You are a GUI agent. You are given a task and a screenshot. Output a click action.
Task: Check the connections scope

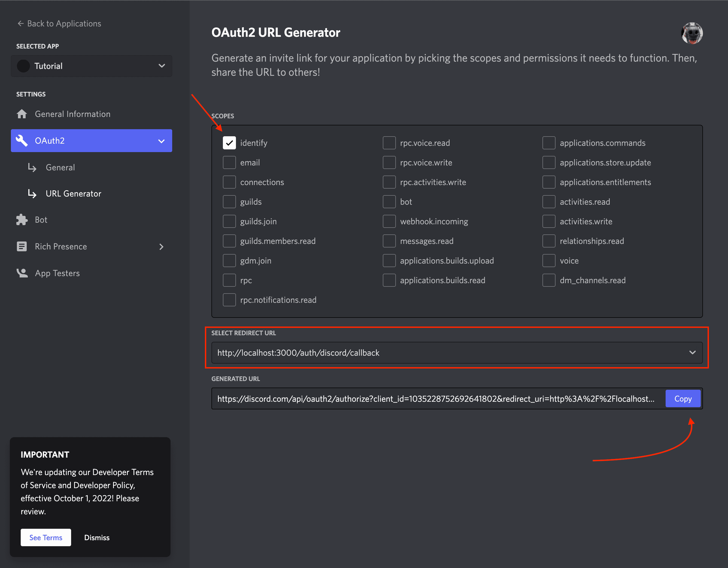229,182
